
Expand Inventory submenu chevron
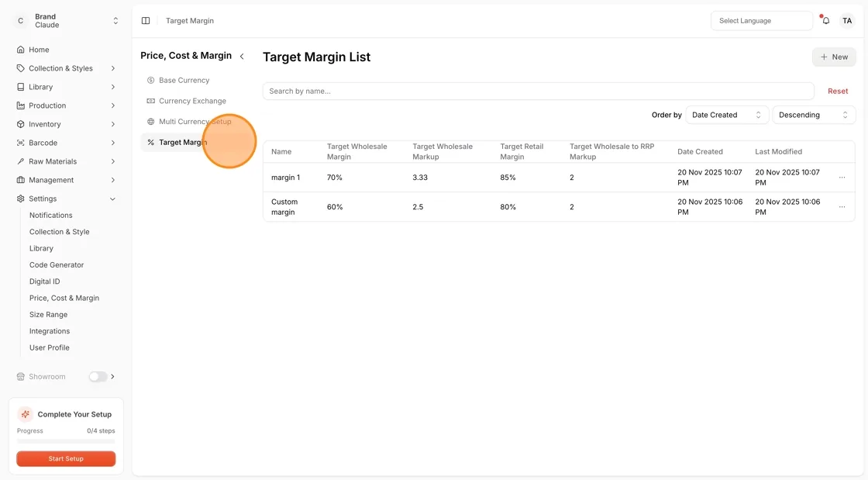click(113, 124)
